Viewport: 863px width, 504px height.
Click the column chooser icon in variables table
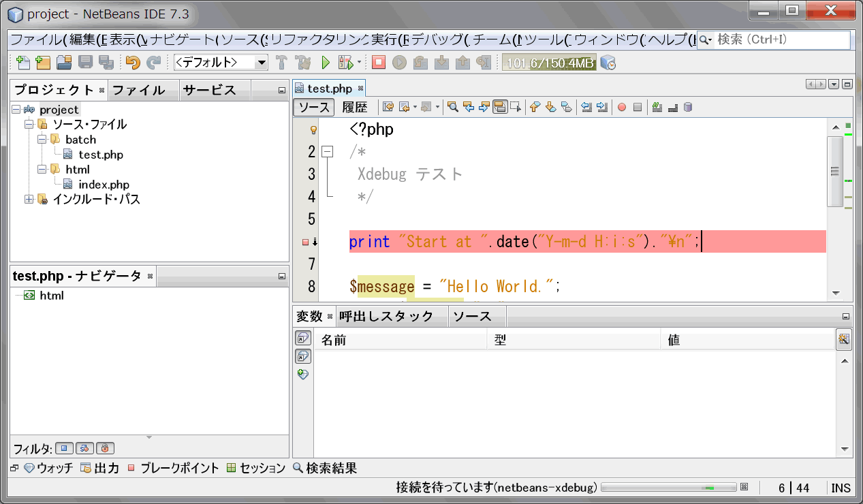(x=844, y=339)
